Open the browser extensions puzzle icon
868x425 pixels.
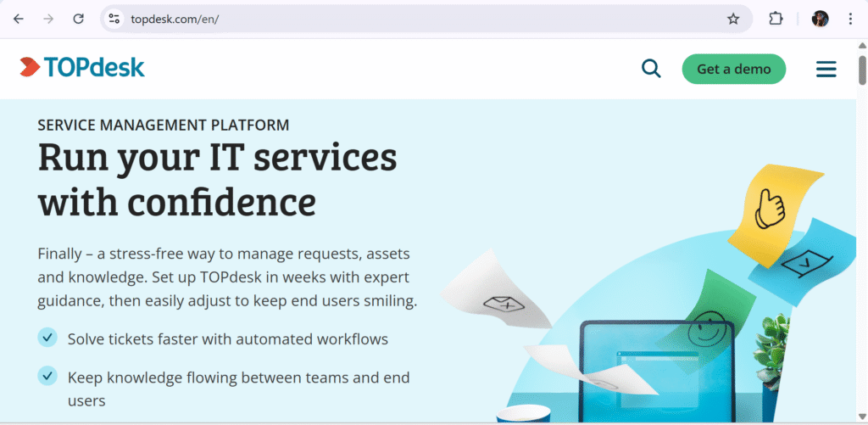(776, 19)
